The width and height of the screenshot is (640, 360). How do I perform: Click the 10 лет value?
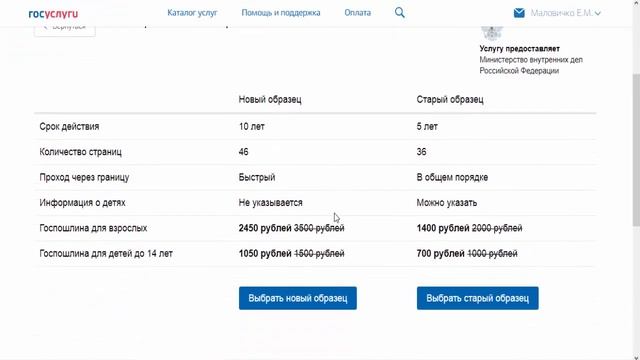coord(251,127)
